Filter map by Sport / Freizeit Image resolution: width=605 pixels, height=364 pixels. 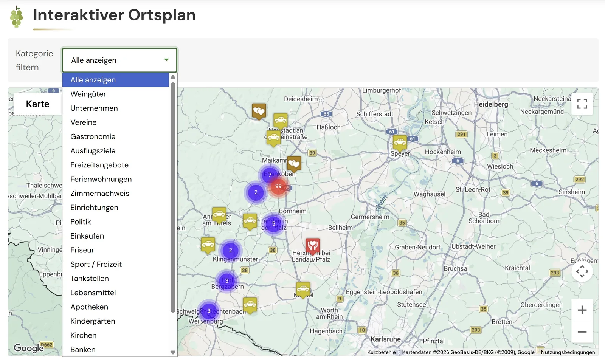coord(116,264)
